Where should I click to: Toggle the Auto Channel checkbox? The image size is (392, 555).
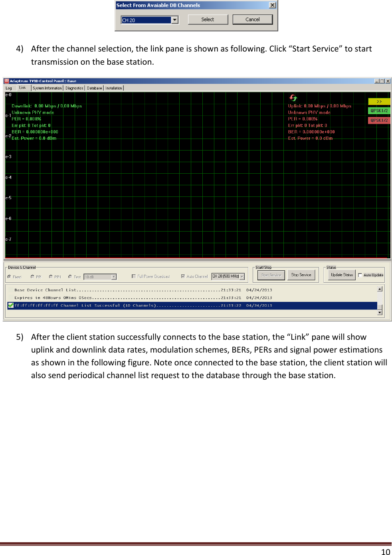(183, 276)
